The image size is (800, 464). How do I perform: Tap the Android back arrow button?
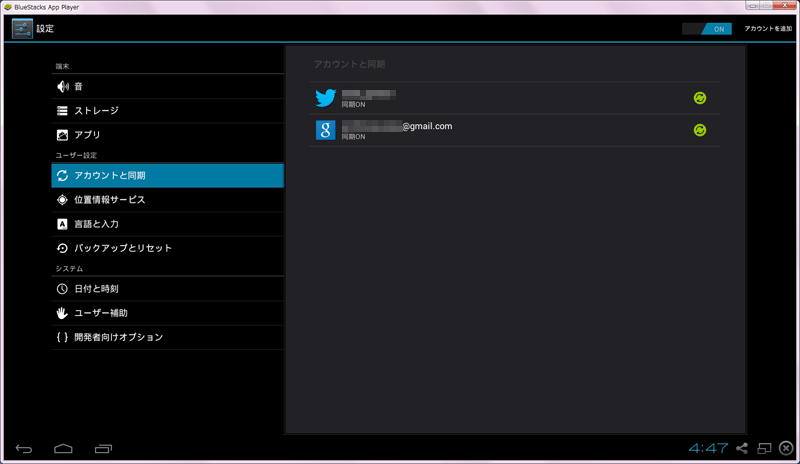(24, 449)
